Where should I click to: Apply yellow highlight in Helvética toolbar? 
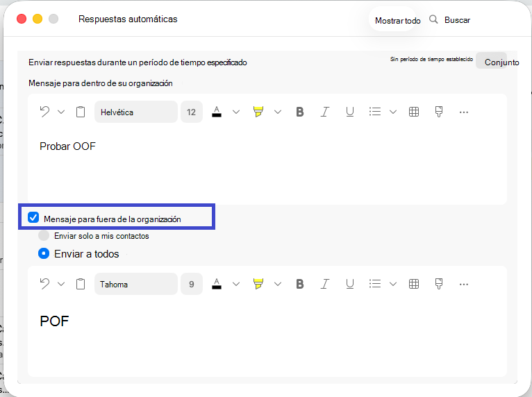(x=258, y=112)
